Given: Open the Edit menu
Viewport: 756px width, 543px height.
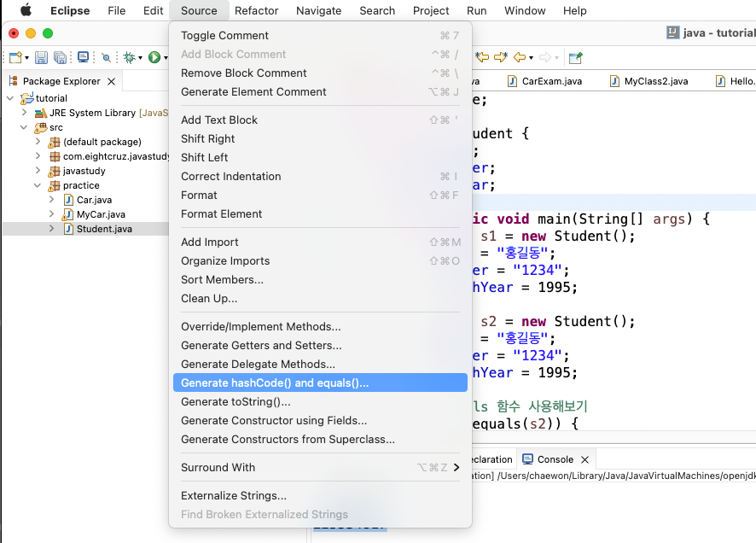Looking at the screenshot, I should pyautogui.click(x=154, y=10).
